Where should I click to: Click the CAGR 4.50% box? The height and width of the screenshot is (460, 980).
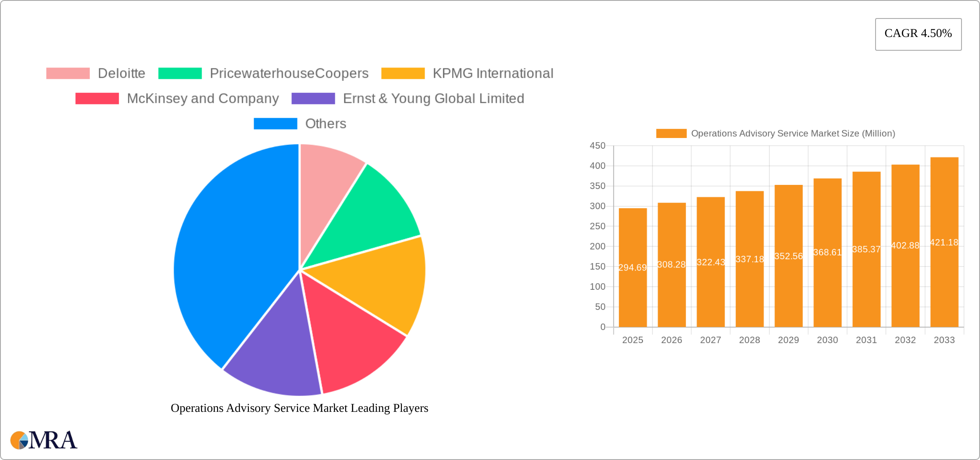pos(918,34)
